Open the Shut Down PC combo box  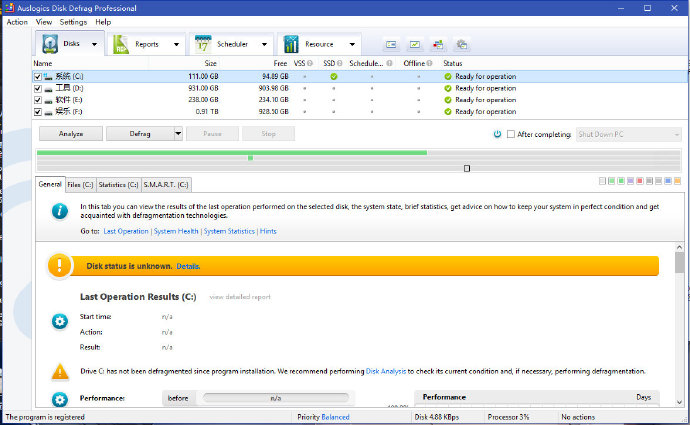[628, 134]
